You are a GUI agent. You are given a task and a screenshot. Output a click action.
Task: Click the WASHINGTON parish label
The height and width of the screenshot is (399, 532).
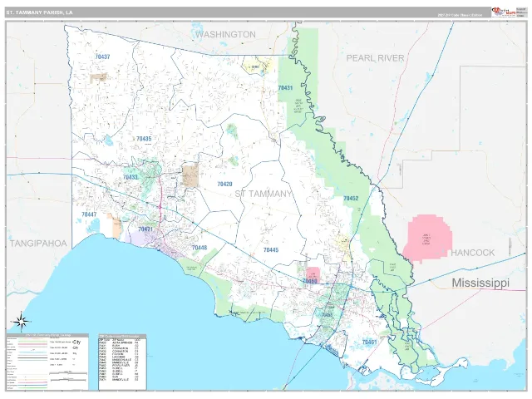coord(225,34)
